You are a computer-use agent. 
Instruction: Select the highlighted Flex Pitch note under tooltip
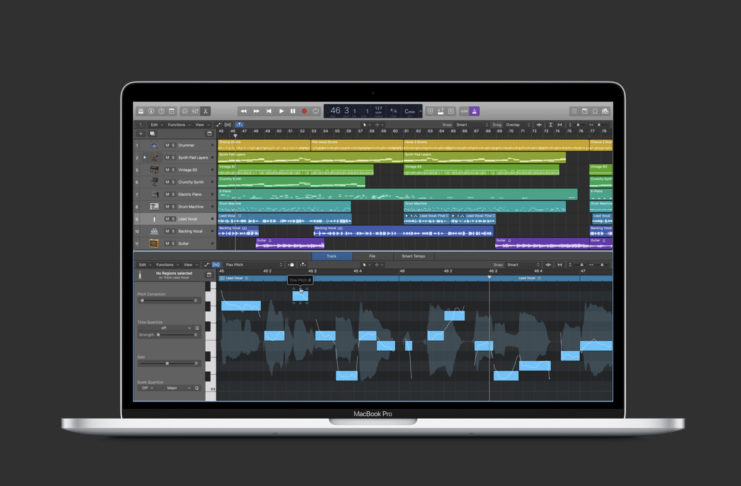(300, 296)
